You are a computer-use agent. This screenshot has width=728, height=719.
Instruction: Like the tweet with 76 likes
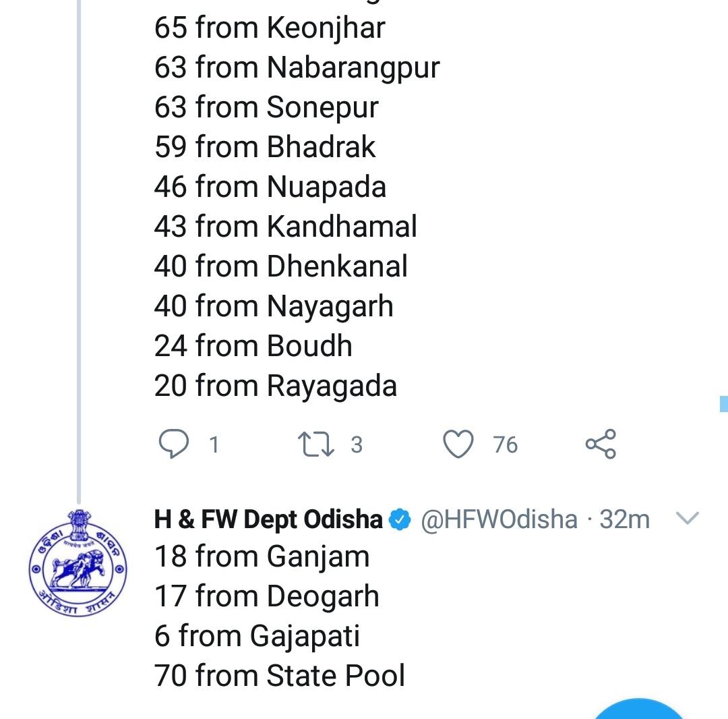[x=458, y=444]
